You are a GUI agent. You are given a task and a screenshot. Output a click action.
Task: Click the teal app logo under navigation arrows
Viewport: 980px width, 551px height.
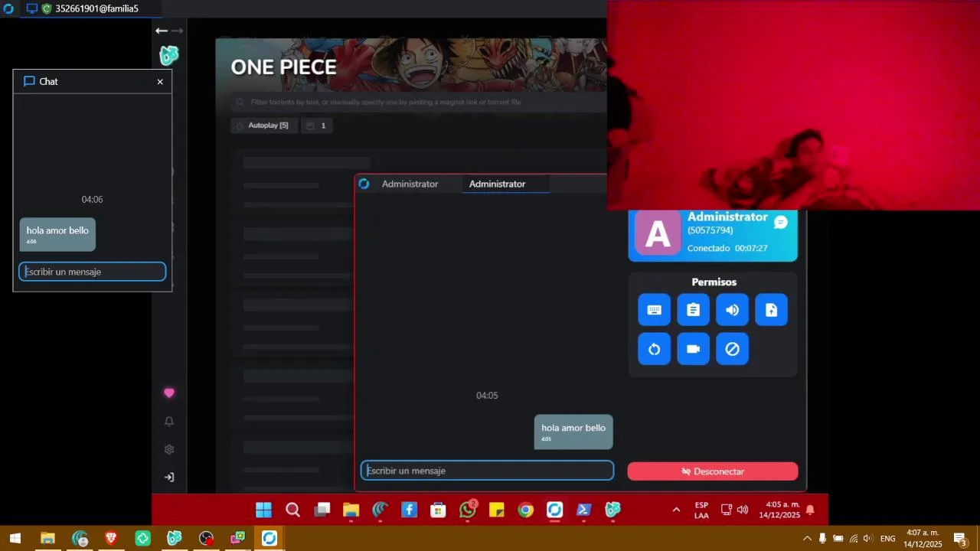click(x=169, y=55)
